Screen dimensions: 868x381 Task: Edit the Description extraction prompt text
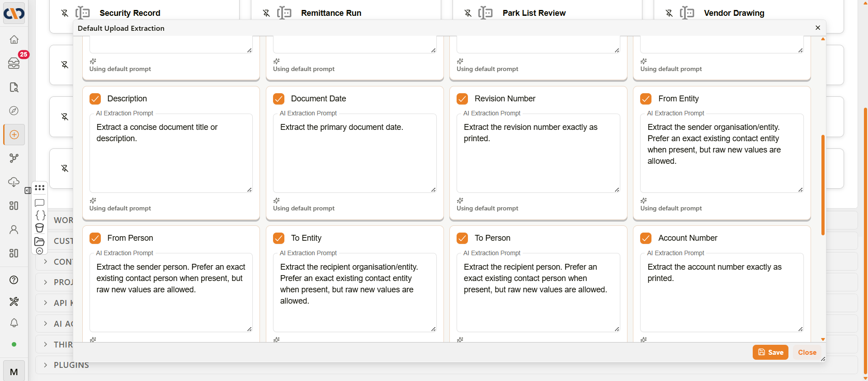pos(171,153)
